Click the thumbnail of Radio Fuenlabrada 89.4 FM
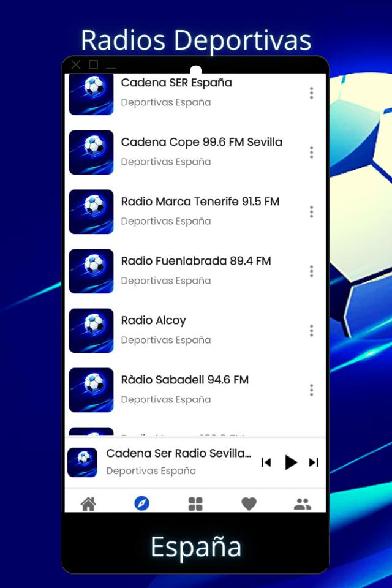 pyautogui.click(x=91, y=271)
